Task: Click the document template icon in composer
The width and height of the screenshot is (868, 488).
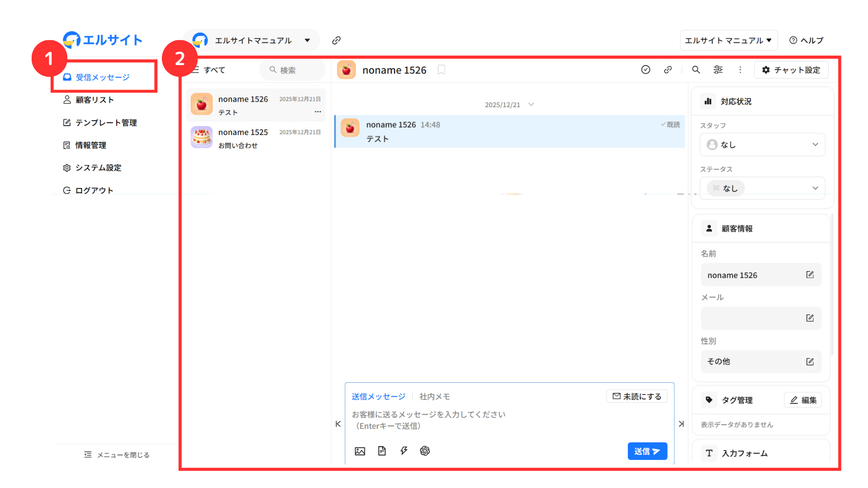Action: click(382, 451)
